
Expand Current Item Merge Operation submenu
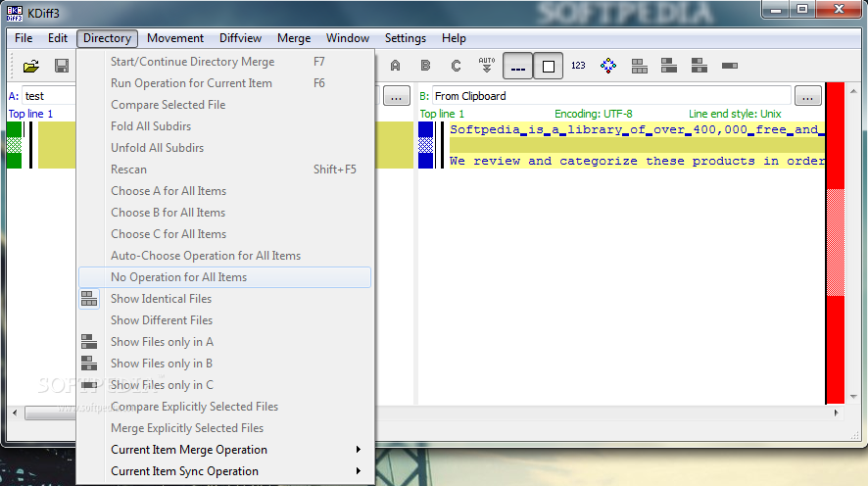coord(224,450)
